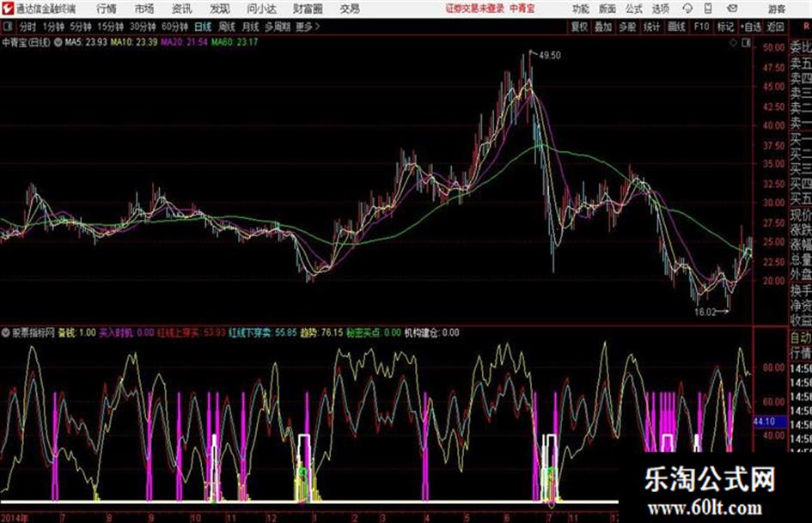Click the Tongdaxin red logo icon
Image resolution: width=812 pixels, height=523 pixels.
[x=7, y=9]
